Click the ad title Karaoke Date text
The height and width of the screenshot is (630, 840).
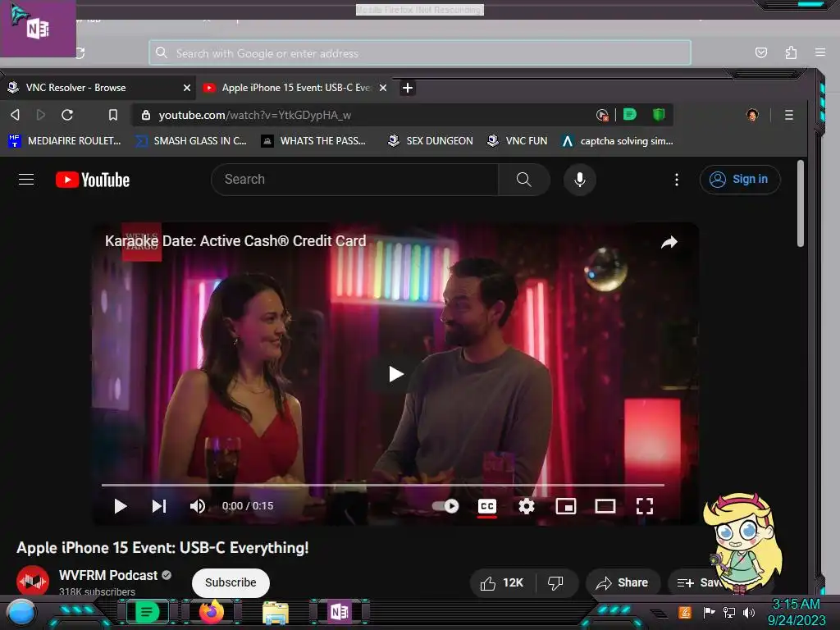coord(235,241)
